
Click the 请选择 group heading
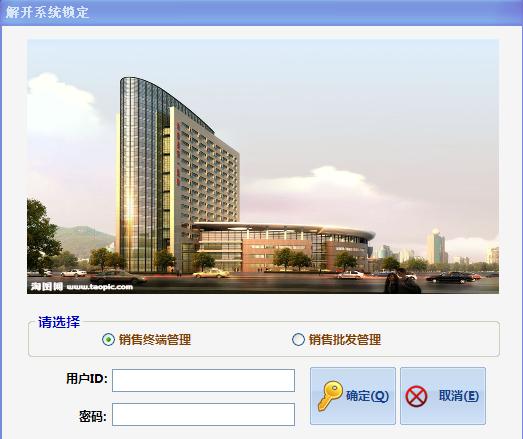coord(59,322)
